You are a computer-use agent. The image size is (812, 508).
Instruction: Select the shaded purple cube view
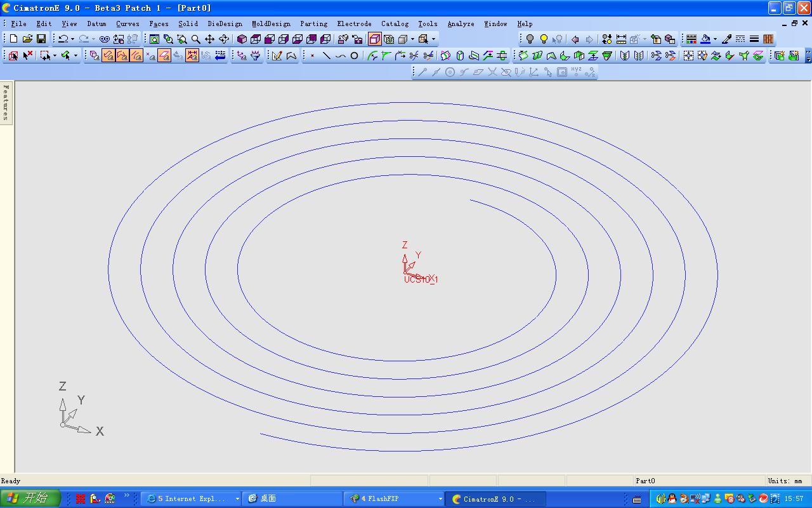(242, 39)
